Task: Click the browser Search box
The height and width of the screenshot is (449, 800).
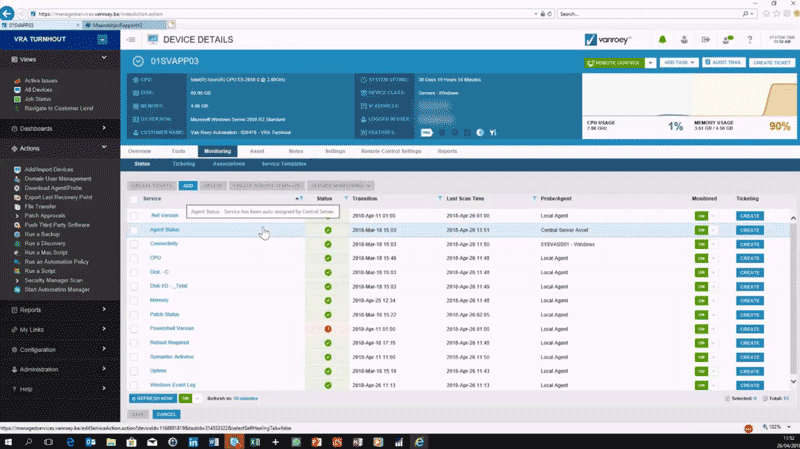Action: [651, 14]
